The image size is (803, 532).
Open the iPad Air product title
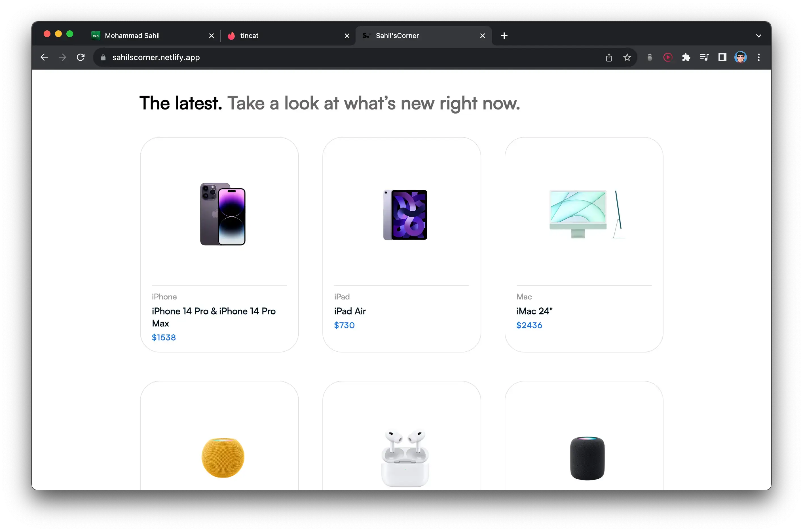(350, 311)
